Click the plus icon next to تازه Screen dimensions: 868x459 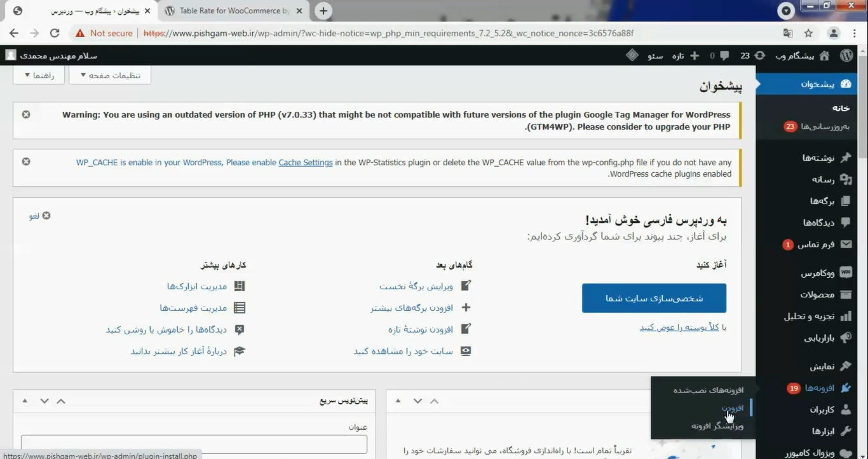pyautogui.click(x=695, y=56)
